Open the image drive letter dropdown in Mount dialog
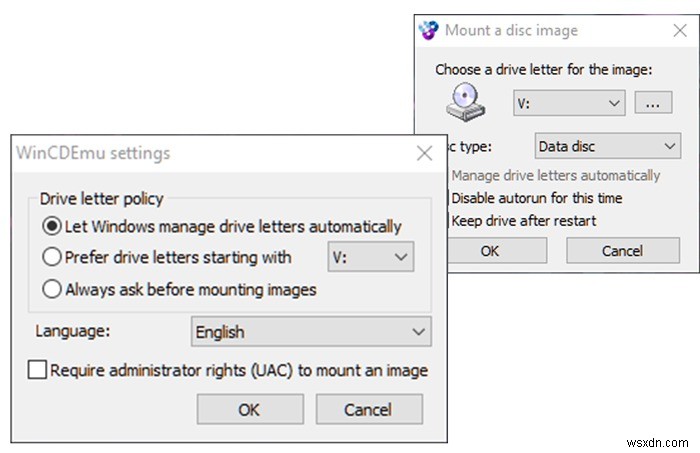This screenshot has width=700, height=453. (x=569, y=103)
